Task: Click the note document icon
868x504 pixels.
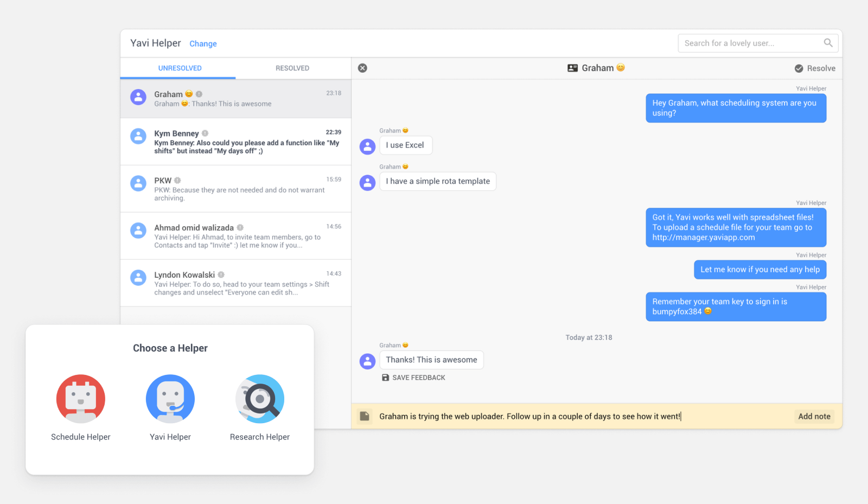Action: (x=365, y=416)
